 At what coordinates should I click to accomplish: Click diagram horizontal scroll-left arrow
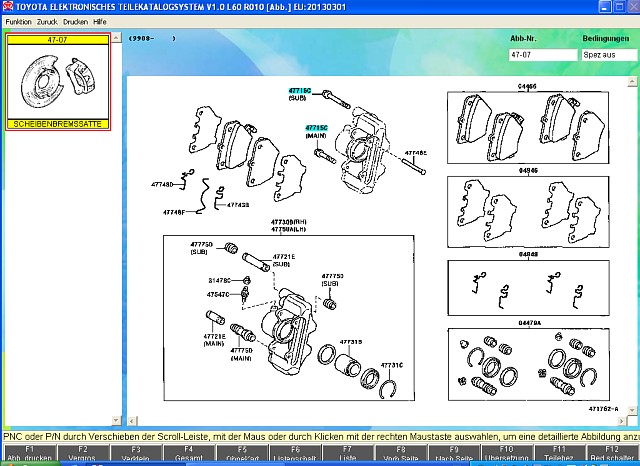[x=132, y=421]
